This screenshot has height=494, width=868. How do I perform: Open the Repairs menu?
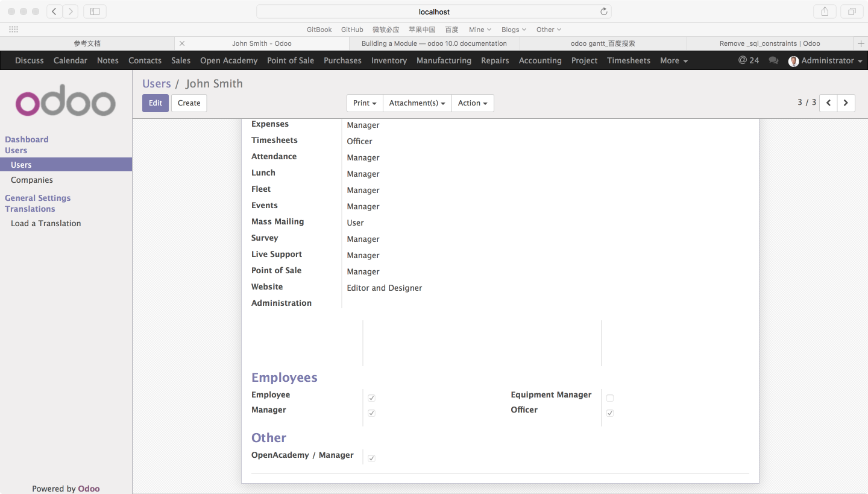coord(495,60)
